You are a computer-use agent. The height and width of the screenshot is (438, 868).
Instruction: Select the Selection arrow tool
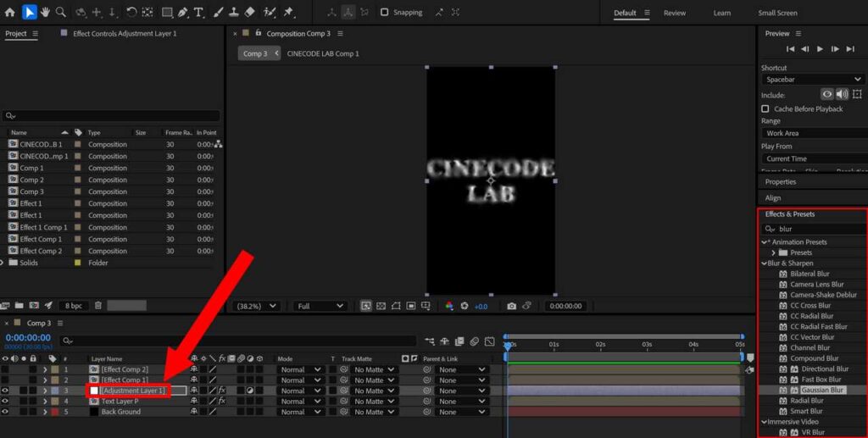29,12
